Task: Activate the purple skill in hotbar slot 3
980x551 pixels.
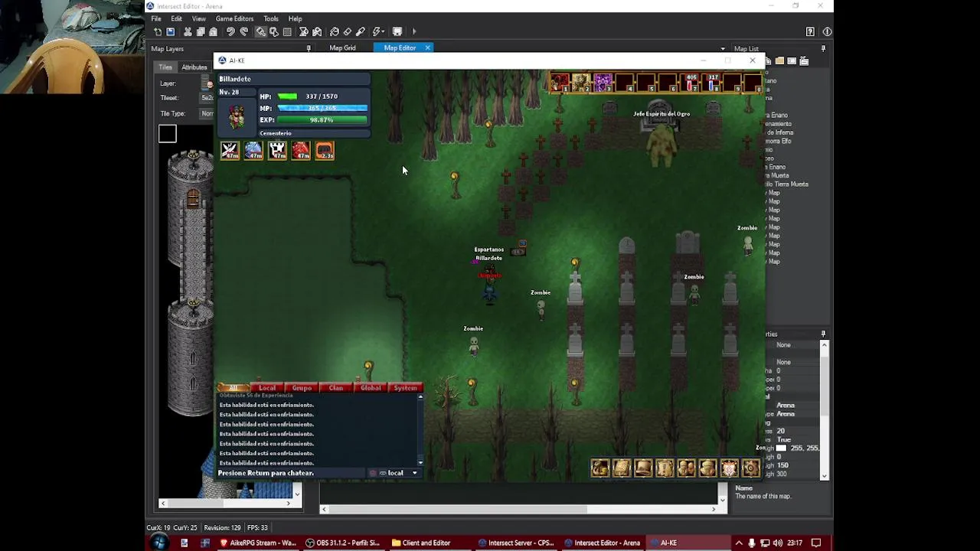Action: (x=603, y=83)
